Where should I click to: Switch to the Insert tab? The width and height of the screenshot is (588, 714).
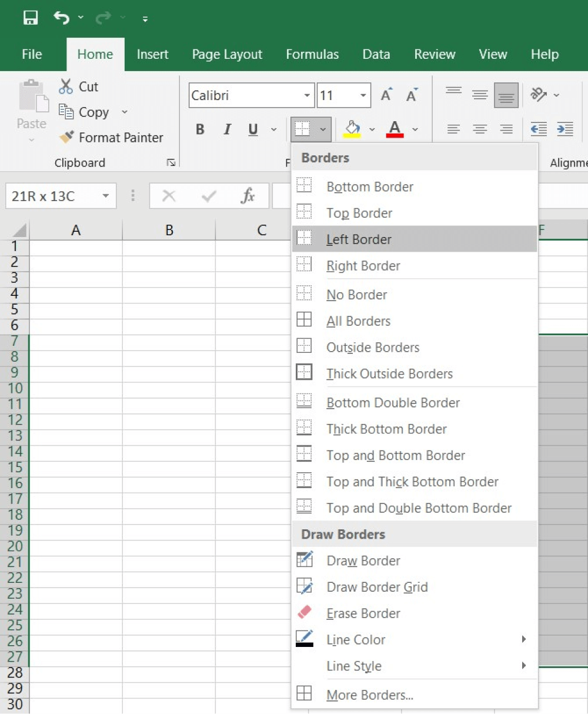[152, 54]
